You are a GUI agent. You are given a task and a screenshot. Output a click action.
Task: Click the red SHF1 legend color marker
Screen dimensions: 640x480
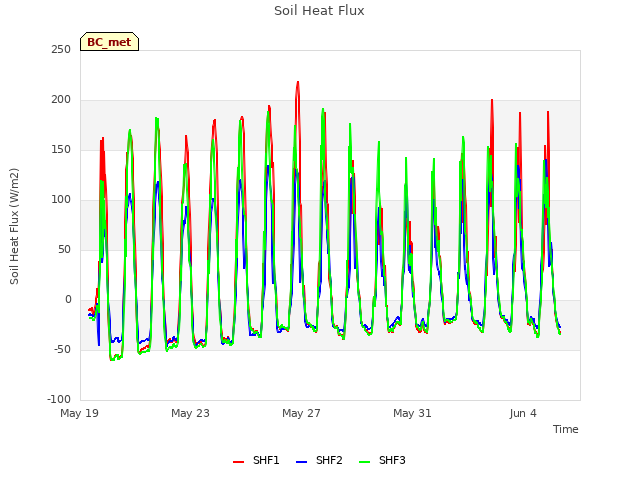click(238, 462)
